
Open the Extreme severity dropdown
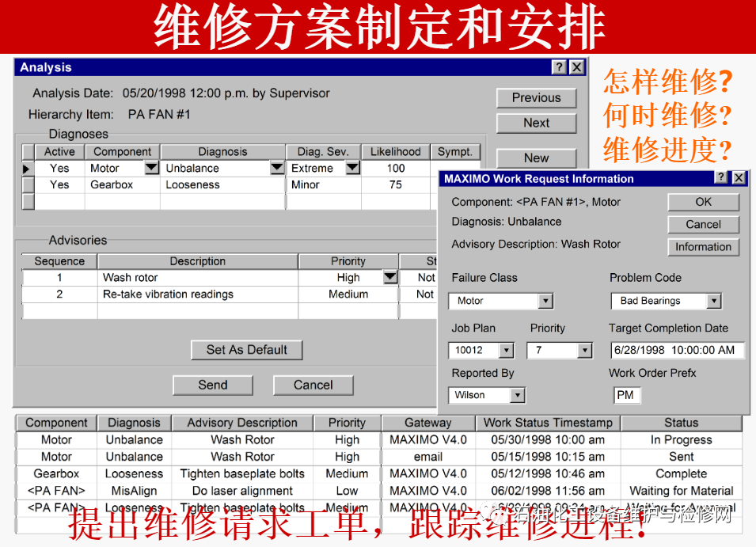coord(352,169)
